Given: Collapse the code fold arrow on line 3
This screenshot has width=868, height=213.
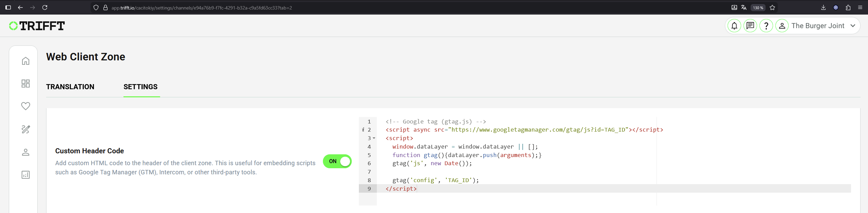Looking at the screenshot, I should pos(374,138).
